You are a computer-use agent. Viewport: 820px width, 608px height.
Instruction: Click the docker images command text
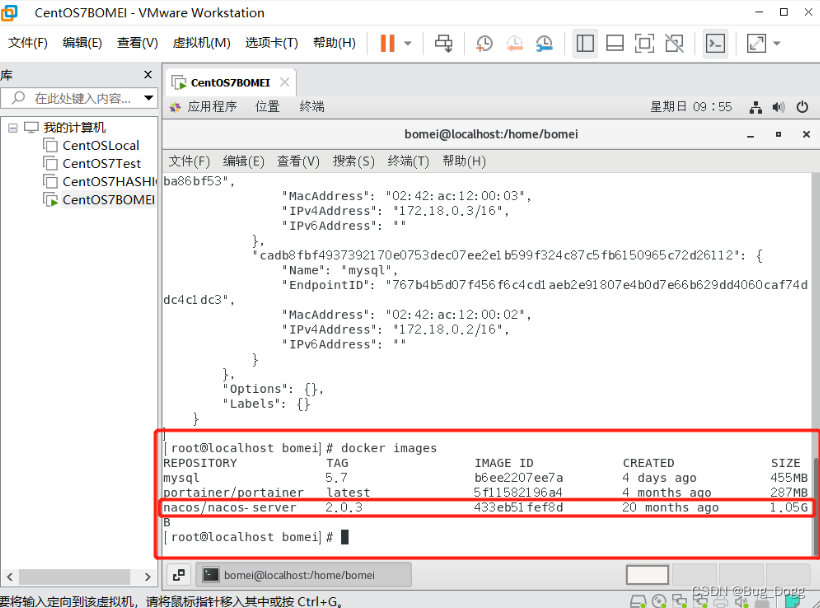point(389,448)
